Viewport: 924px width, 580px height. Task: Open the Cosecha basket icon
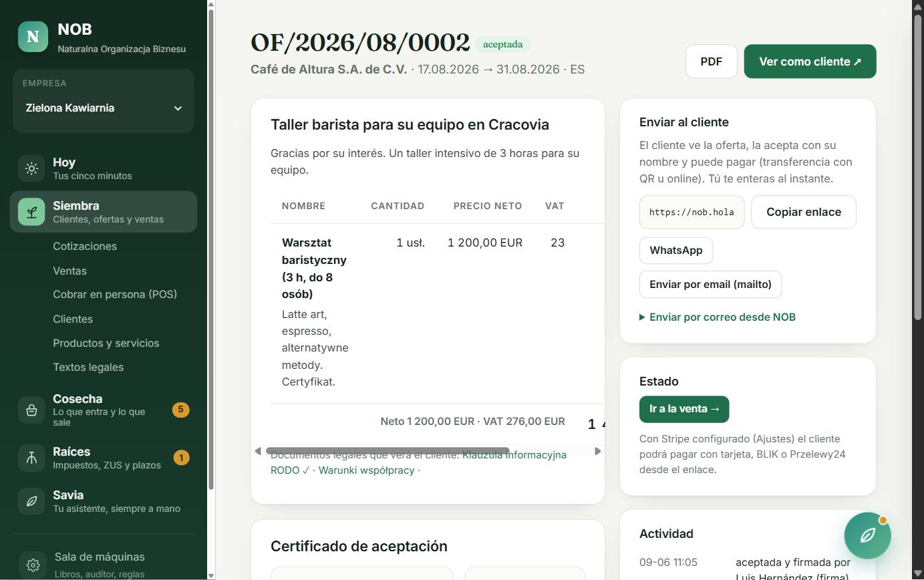click(x=31, y=410)
